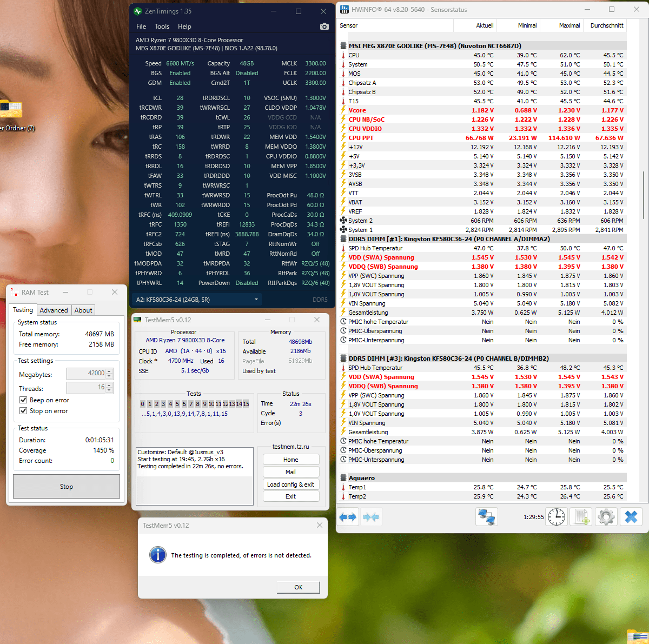This screenshot has width=649, height=644.
Task: Select the DDR5 DIMM [#1] group icon
Action: coord(343,239)
